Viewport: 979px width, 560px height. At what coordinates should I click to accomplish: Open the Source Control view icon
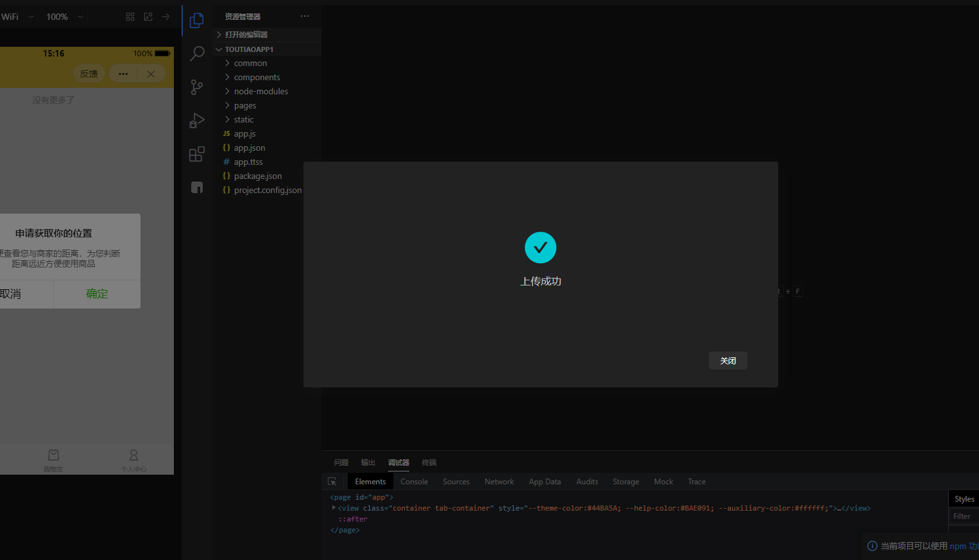pyautogui.click(x=197, y=87)
